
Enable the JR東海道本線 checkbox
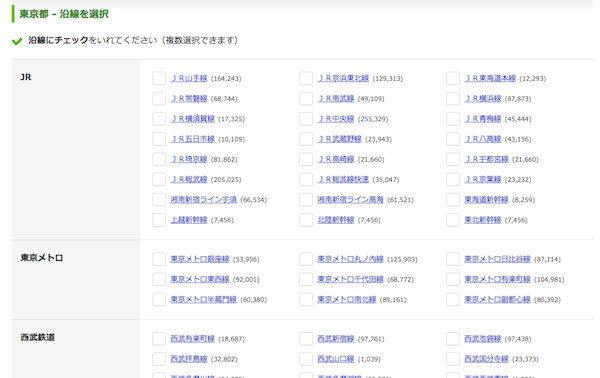453,78
